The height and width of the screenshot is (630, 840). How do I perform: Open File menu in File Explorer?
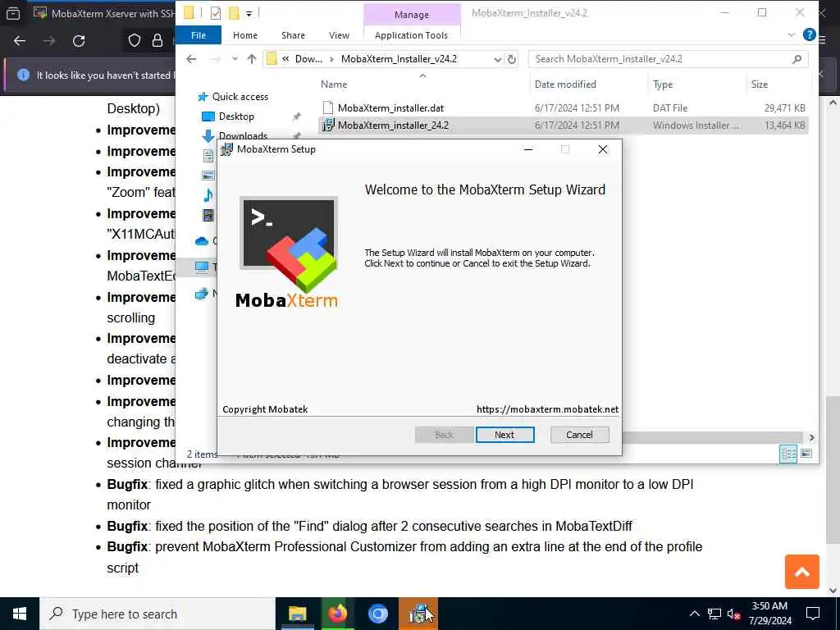point(199,35)
